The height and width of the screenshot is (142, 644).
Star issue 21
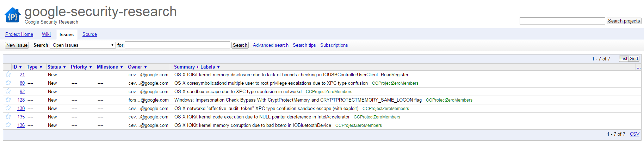pyautogui.click(x=8, y=74)
